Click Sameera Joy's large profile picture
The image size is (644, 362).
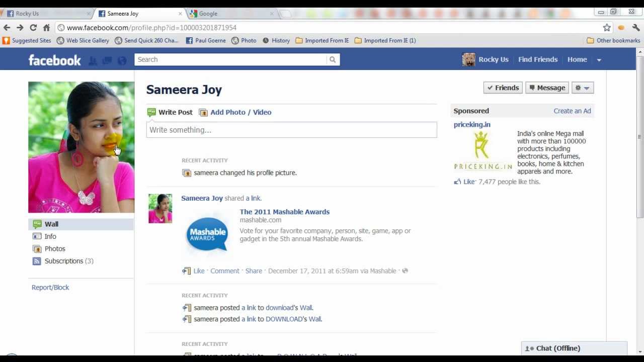(x=81, y=147)
